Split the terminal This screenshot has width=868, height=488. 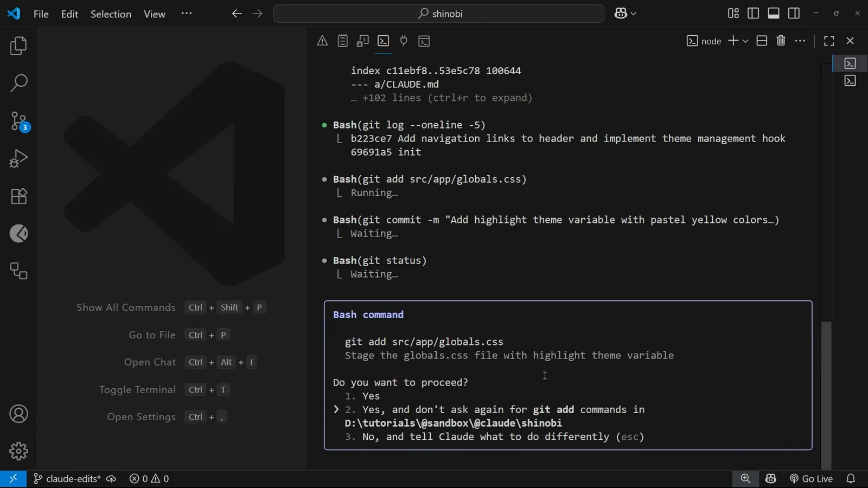click(x=762, y=41)
